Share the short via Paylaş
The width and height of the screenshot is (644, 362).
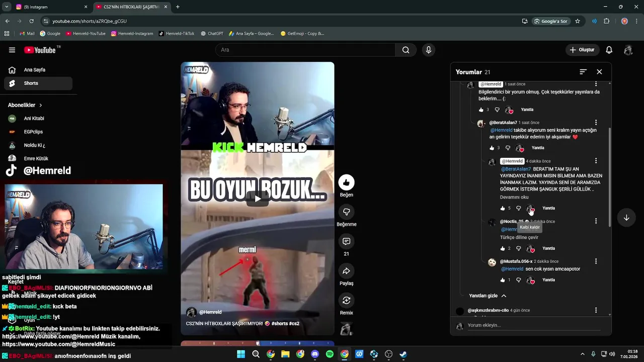coord(346,271)
